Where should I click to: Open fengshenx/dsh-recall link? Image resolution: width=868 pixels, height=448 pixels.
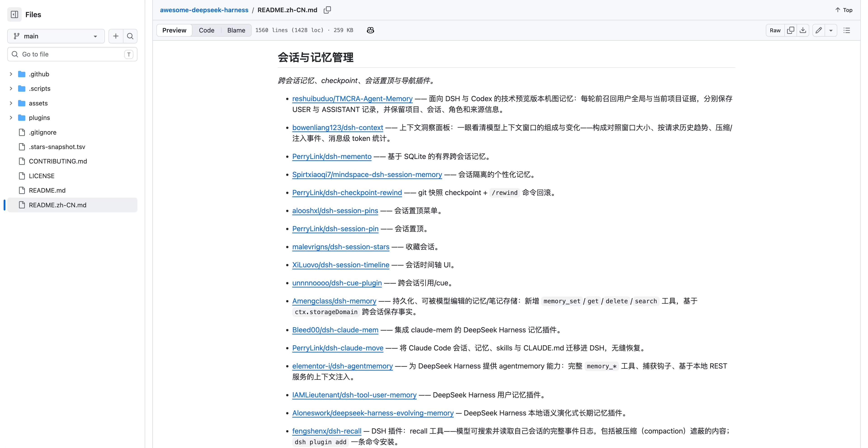326,431
